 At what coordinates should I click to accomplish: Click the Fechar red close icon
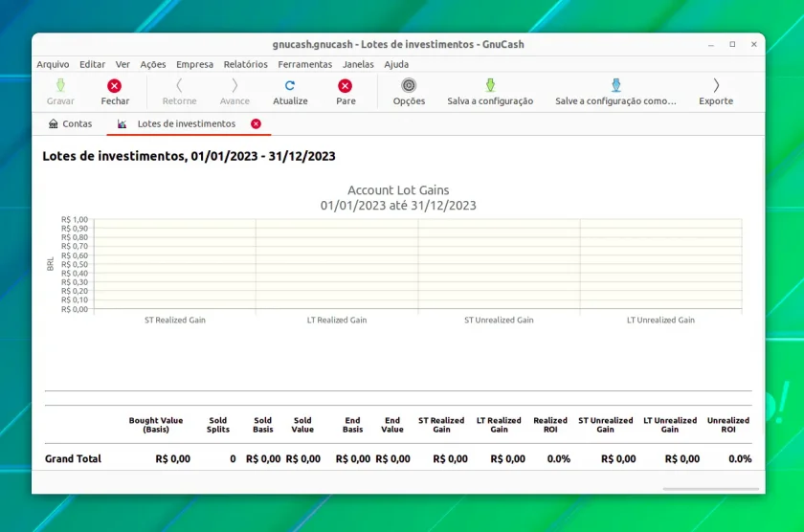114,85
